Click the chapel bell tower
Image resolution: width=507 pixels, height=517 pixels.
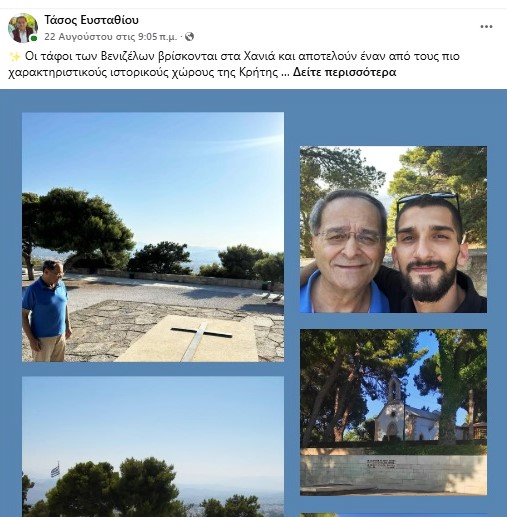click(394, 389)
